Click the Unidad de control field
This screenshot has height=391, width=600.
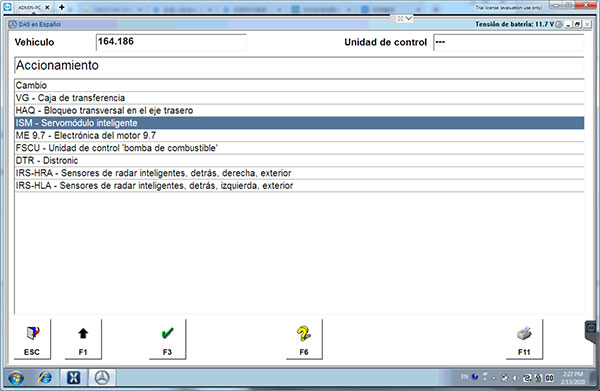pos(509,42)
